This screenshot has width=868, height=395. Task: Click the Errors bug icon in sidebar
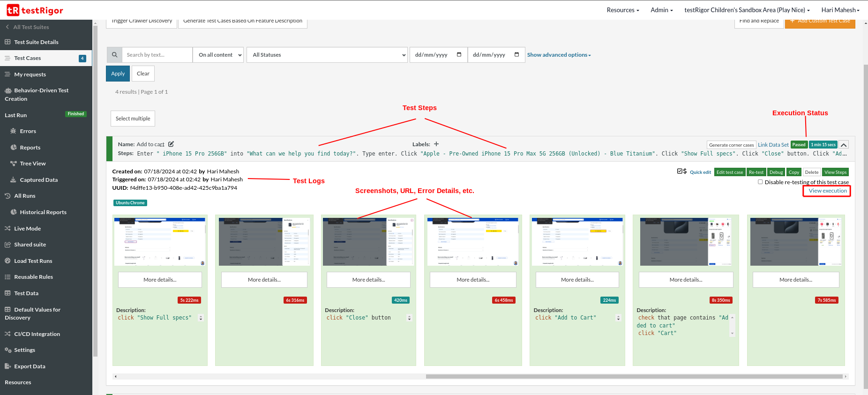point(13,131)
